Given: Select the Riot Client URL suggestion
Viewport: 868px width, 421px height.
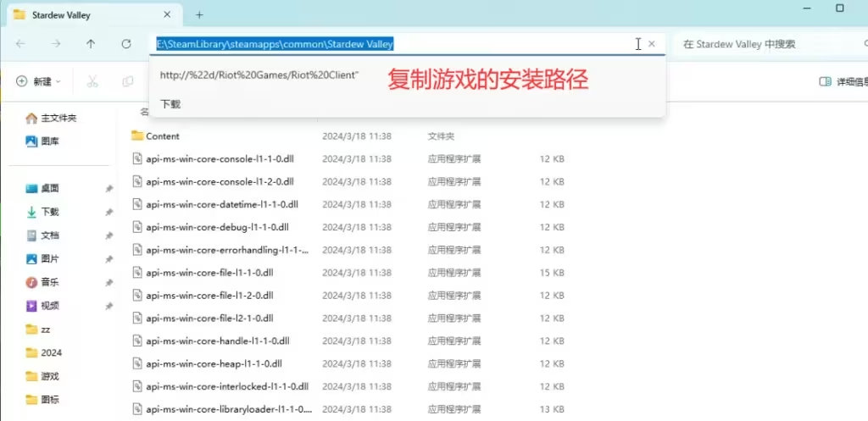Looking at the screenshot, I should [259, 75].
